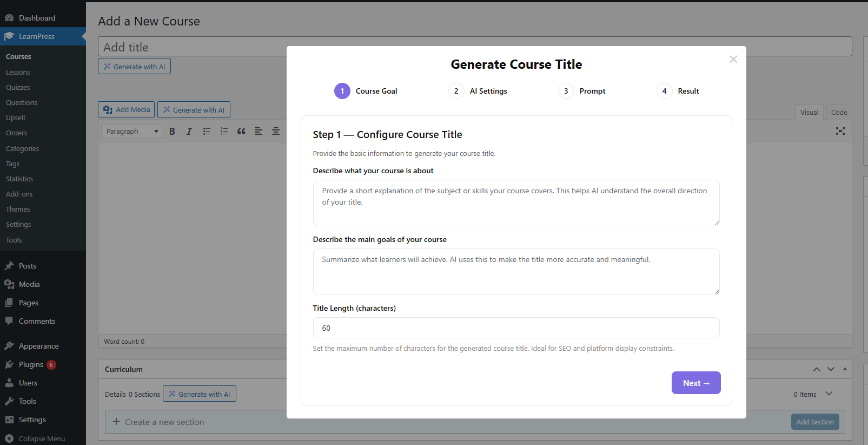Click the Italic formatting icon
The height and width of the screenshot is (445, 868).
click(x=189, y=132)
